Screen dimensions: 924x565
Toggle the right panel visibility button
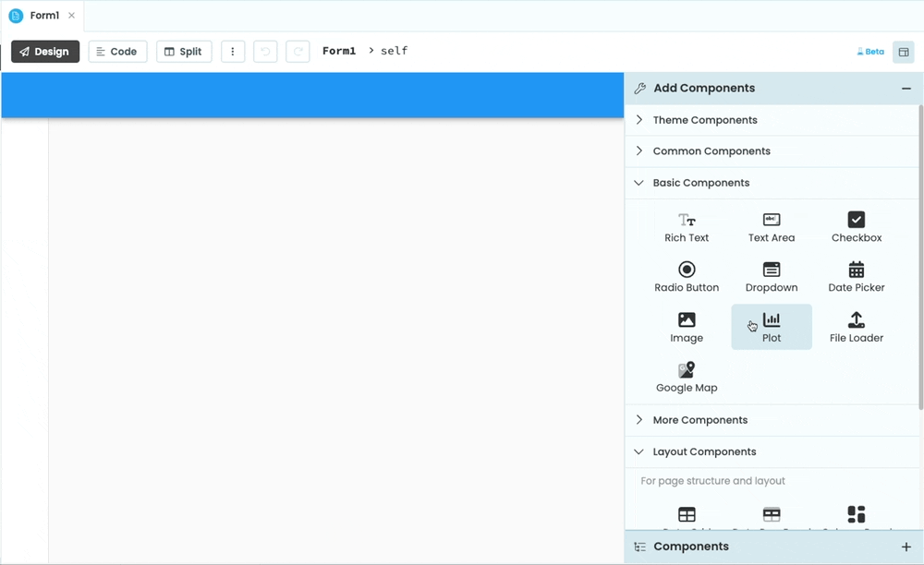(x=904, y=52)
